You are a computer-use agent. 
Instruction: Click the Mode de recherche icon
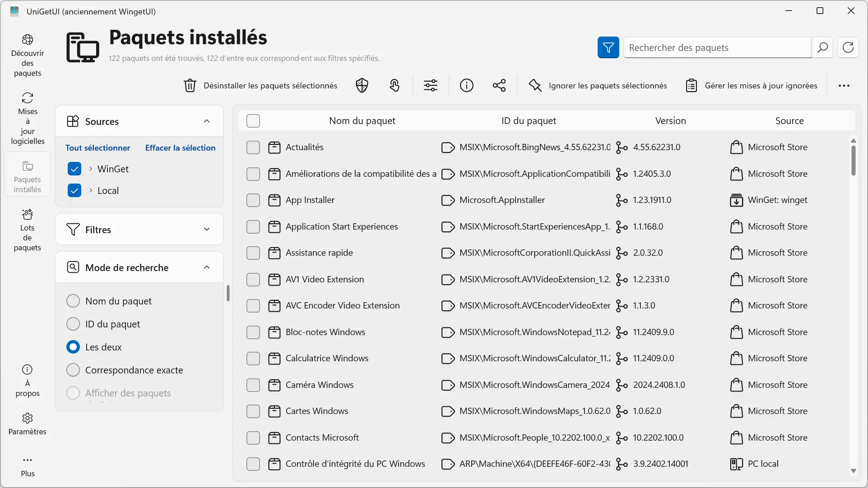coord(73,267)
